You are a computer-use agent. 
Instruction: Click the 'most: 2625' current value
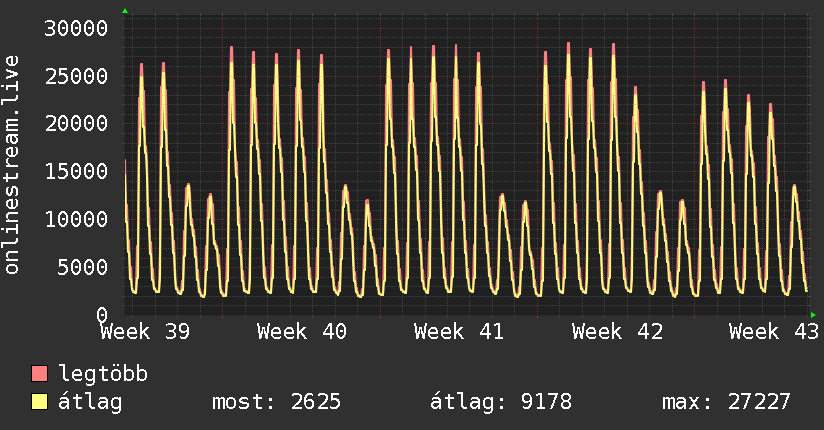click(x=276, y=402)
